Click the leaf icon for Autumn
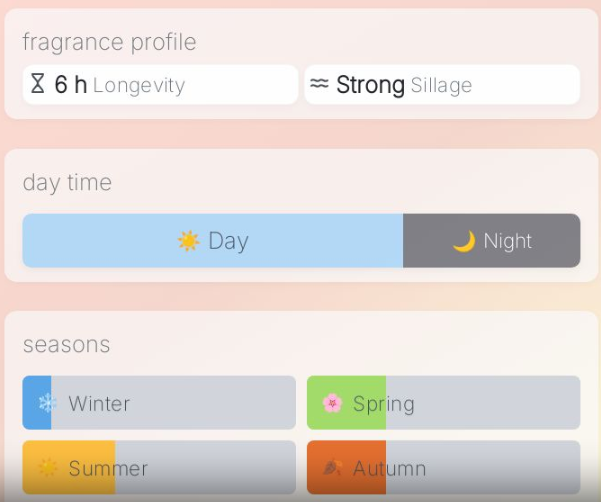601x502 pixels. click(332, 468)
